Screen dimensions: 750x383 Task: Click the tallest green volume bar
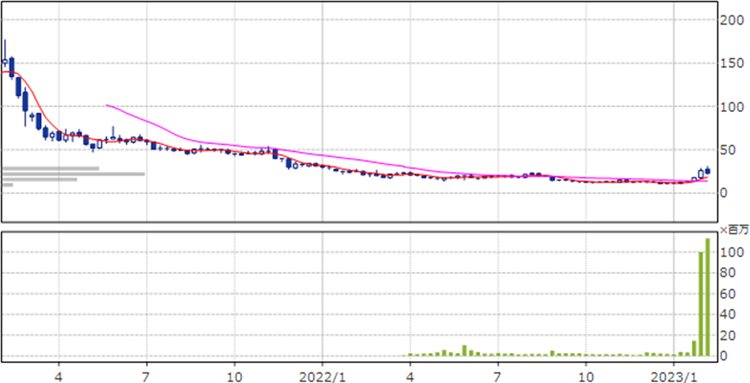[x=707, y=297]
